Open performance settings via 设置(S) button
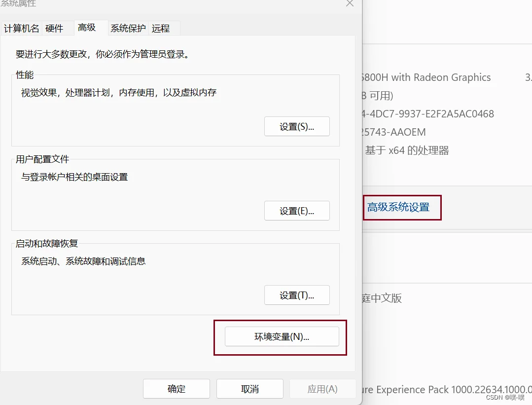532x405 pixels. 297,126
